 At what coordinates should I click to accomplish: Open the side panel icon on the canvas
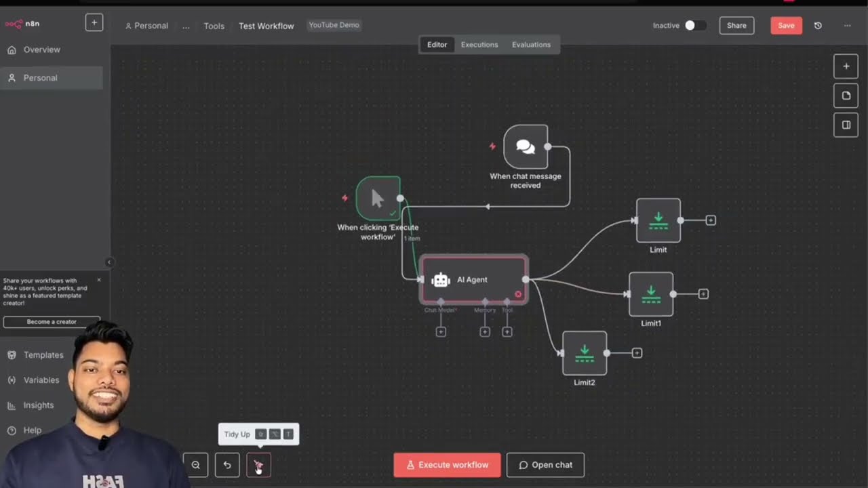(x=846, y=125)
